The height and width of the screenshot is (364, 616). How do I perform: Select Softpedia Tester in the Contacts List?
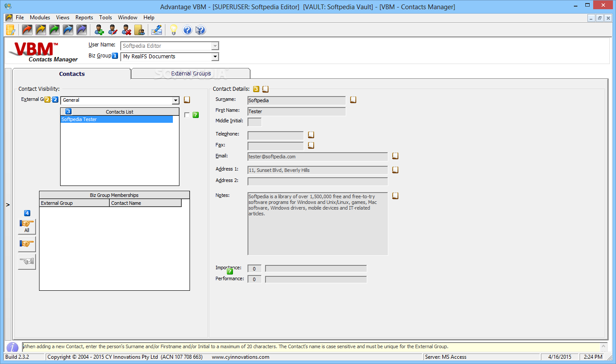point(117,119)
